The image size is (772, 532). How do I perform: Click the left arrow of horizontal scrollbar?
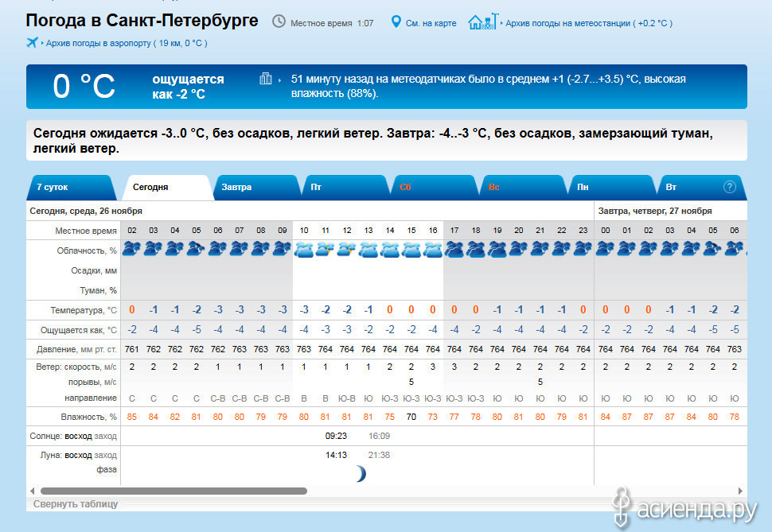point(33,491)
